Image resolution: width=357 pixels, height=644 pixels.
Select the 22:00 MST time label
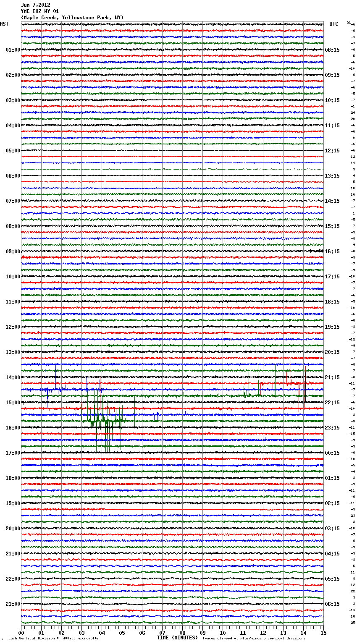pyautogui.click(x=13, y=579)
